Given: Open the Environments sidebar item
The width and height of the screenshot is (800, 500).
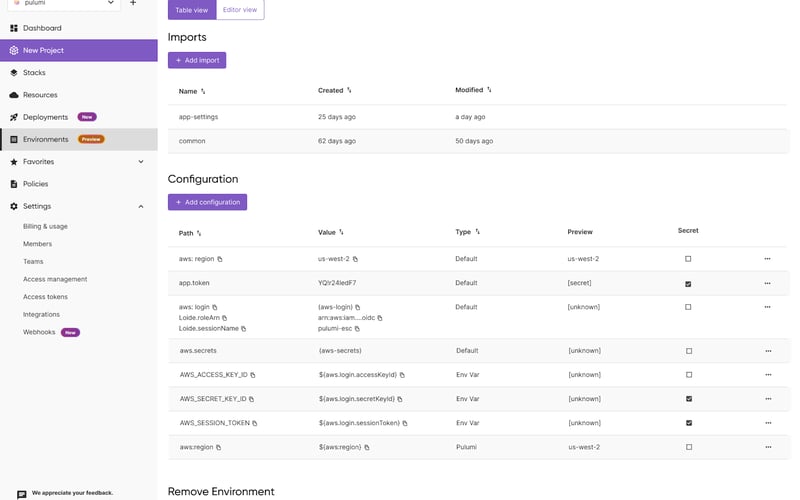Looking at the screenshot, I should click(79, 139).
